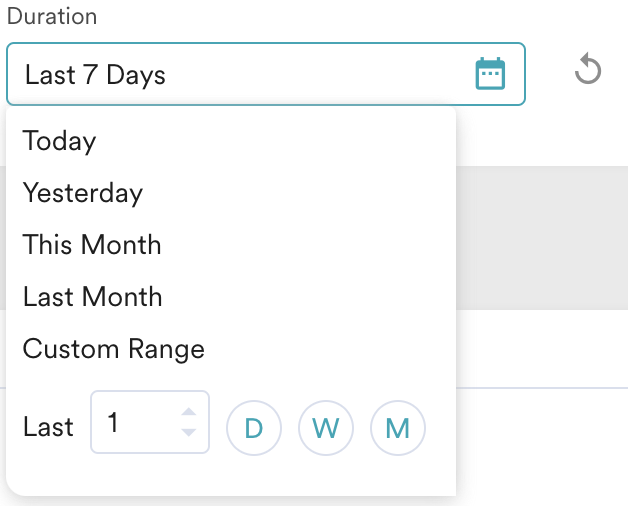628x506 pixels.
Task: Click the "Last" label beside number box
Action: pyautogui.click(x=48, y=427)
